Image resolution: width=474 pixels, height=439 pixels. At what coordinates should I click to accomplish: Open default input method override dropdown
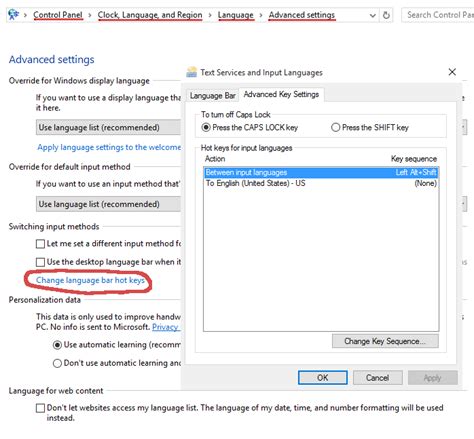[108, 204]
